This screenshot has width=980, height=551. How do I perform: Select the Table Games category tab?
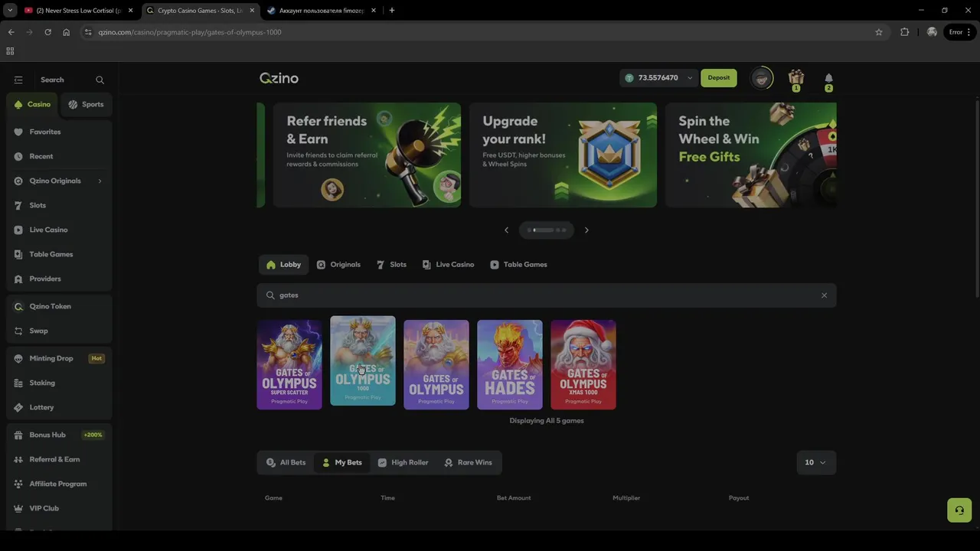518,265
